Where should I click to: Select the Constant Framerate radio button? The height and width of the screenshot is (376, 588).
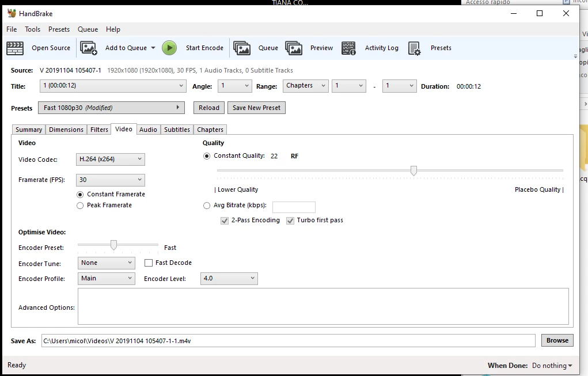(x=80, y=195)
